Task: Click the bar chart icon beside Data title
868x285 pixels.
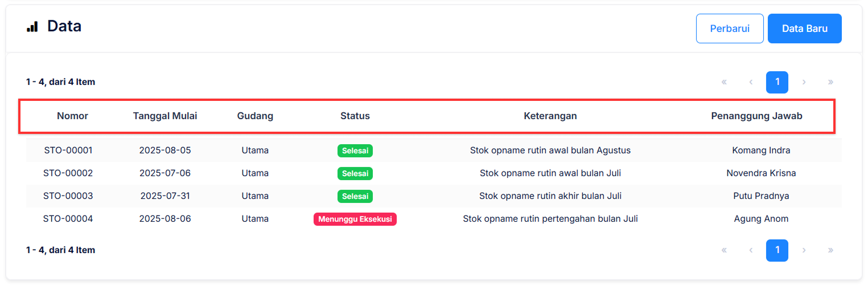Action: (x=32, y=26)
